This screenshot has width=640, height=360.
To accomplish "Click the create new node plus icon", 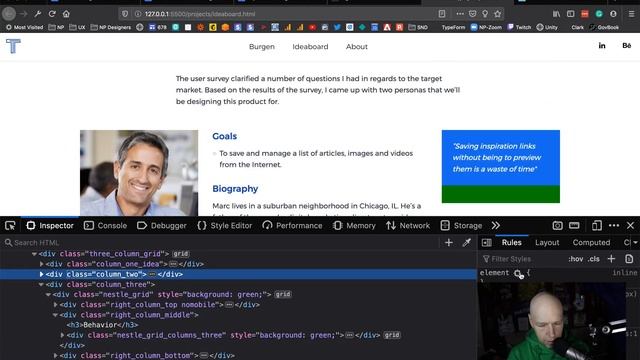I will [449, 242].
